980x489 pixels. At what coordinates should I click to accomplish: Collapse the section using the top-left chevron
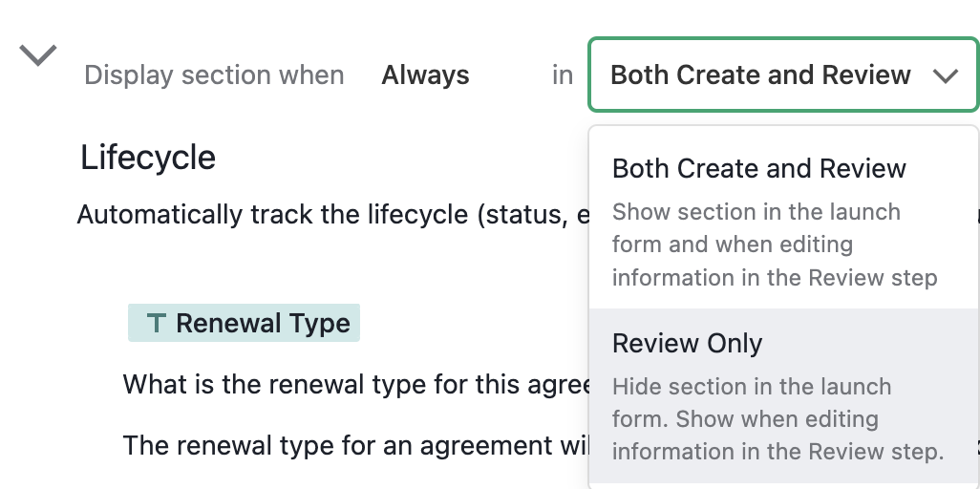pos(38,55)
